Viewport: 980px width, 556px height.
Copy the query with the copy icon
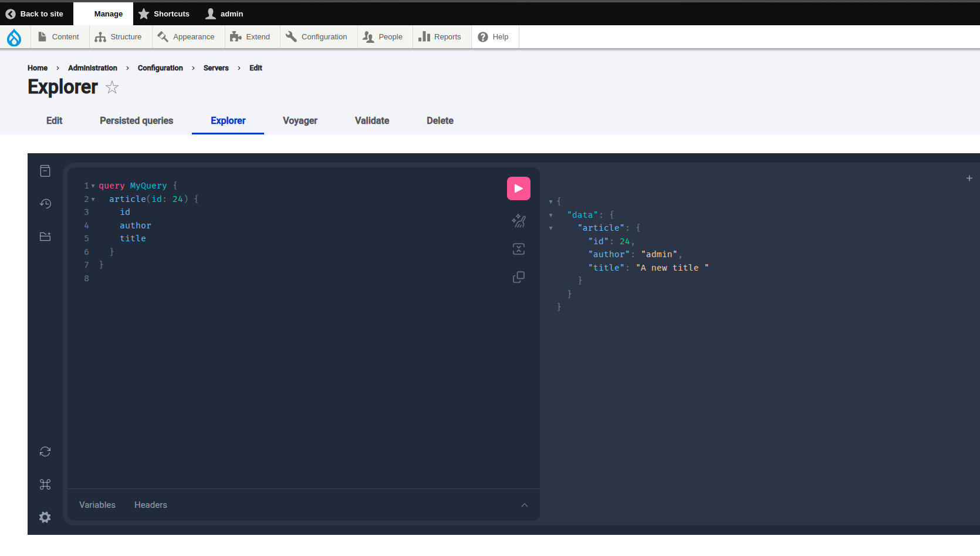(x=519, y=277)
